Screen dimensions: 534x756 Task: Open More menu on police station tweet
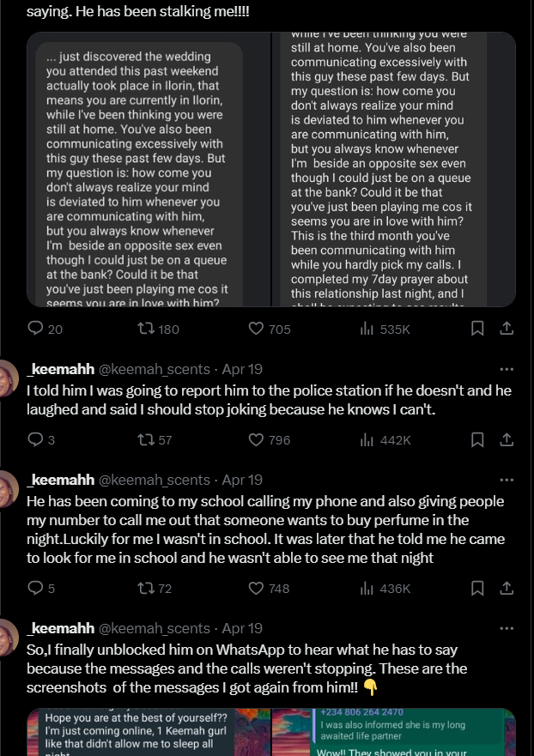point(507,369)
